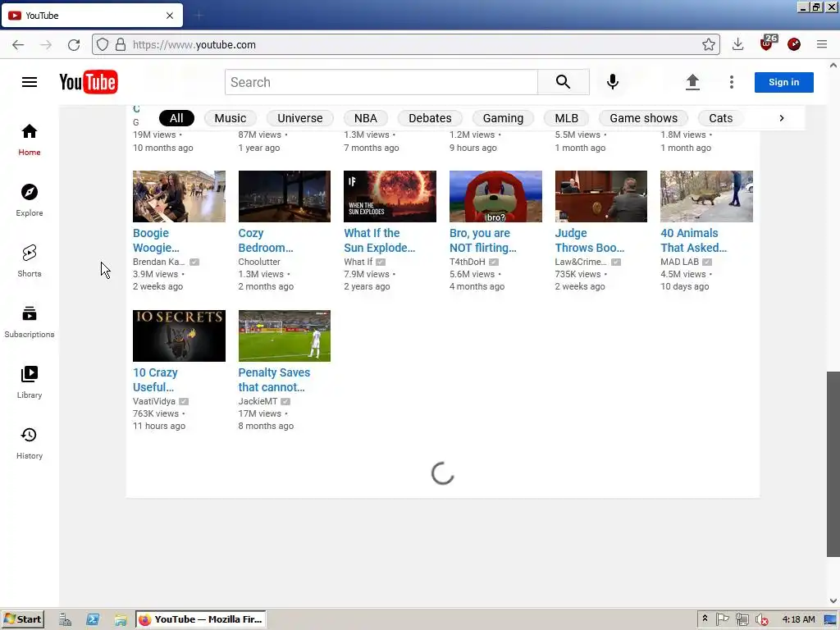Bookmark this page with star icon

click(x=708, y=45)
